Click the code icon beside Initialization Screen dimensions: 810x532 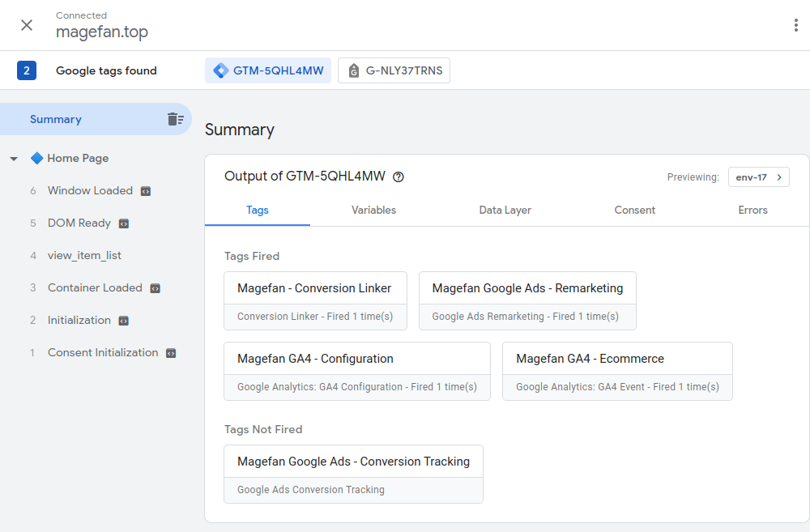[x=123, y=321]
